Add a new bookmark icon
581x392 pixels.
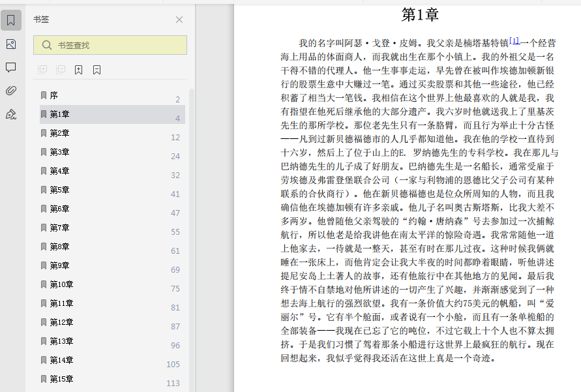(x=78, y=70)
